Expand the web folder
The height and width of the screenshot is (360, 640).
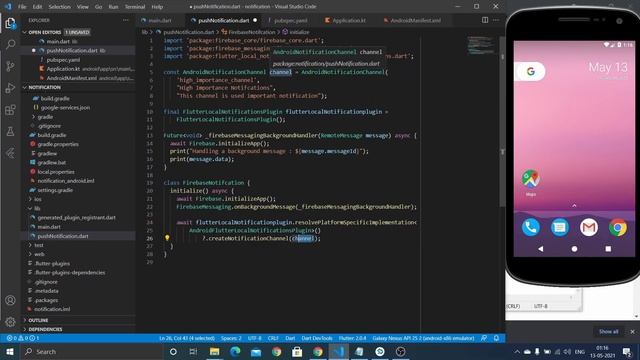(39, 254)
